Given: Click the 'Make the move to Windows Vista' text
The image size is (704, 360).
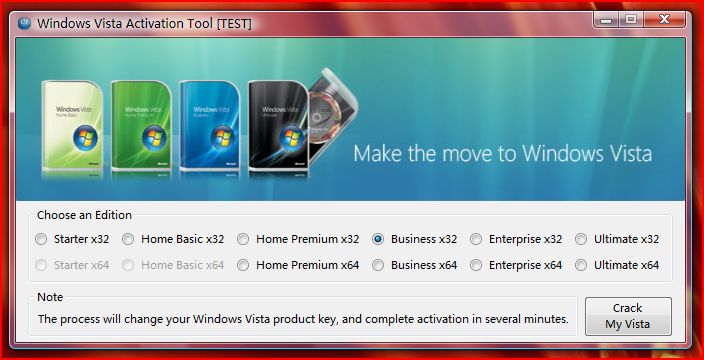Looking at the screenshot, I should pos(502,154).
